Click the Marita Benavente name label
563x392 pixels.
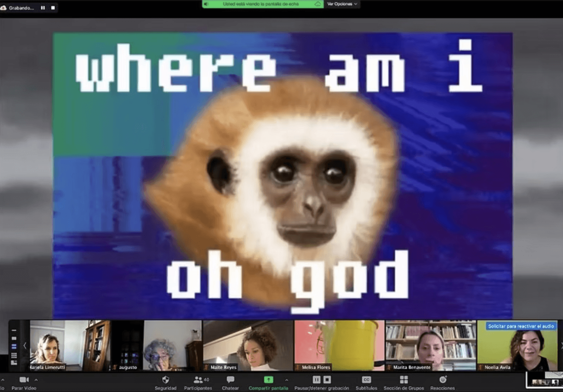(412, 367)
